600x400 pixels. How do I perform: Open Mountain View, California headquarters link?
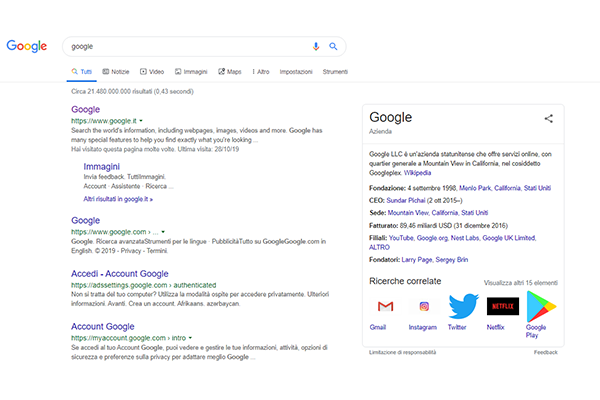click(438, 213)
